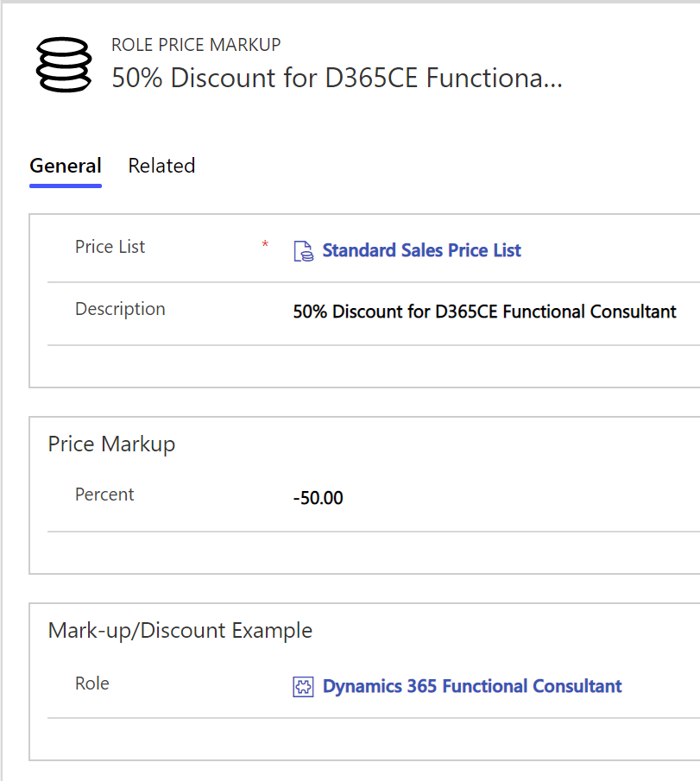
Task: Click the Description field label
Action: tap(120, 309)
